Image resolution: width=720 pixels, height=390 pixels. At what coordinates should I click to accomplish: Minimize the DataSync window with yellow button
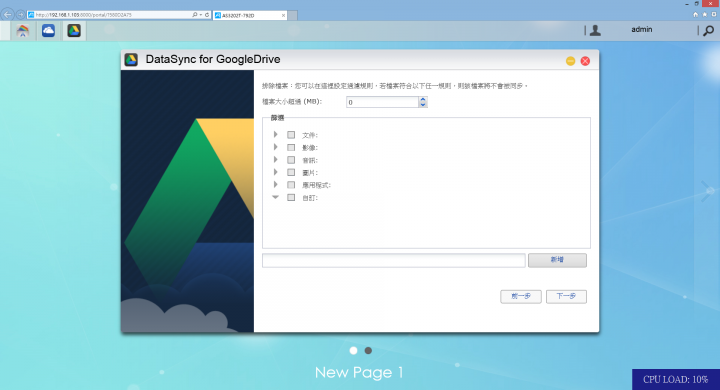click(x=570, y=61)
